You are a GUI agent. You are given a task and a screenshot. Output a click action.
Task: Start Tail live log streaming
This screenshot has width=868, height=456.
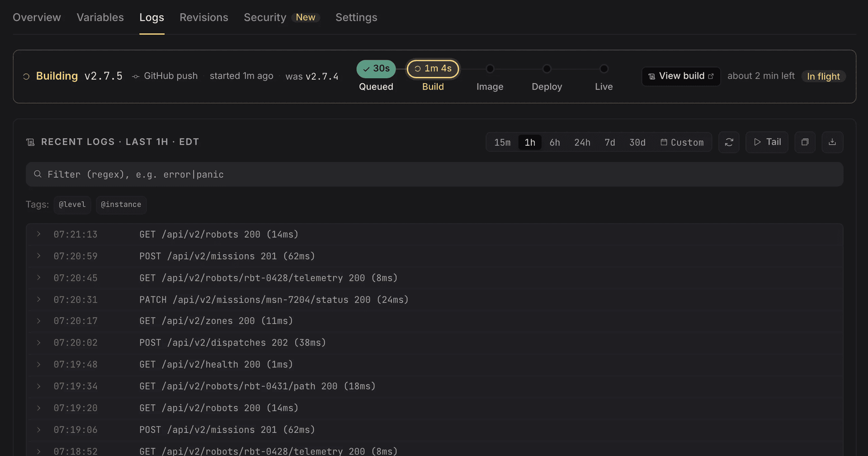[767, 142]
